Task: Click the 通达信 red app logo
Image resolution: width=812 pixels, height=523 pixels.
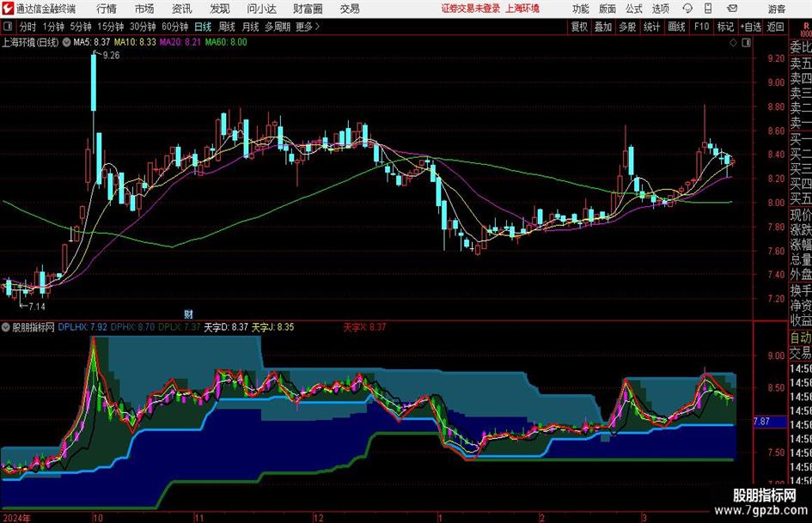Action: click(x=8, y=9)
